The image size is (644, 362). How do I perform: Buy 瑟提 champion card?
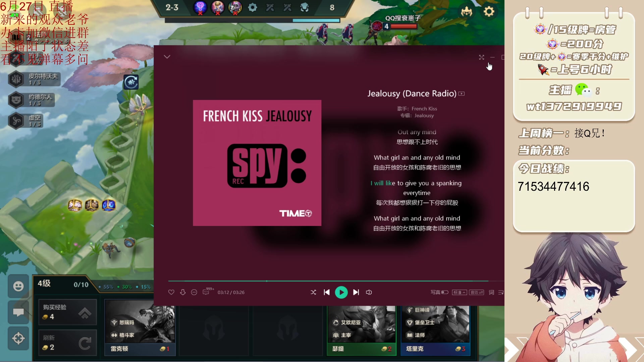[x=362, y=330]
